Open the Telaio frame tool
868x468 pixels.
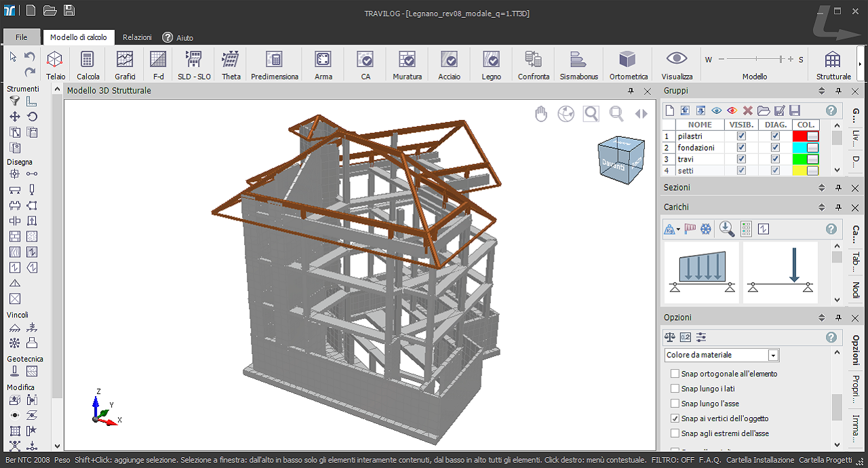pyautogui.click(x=56, y=65)
